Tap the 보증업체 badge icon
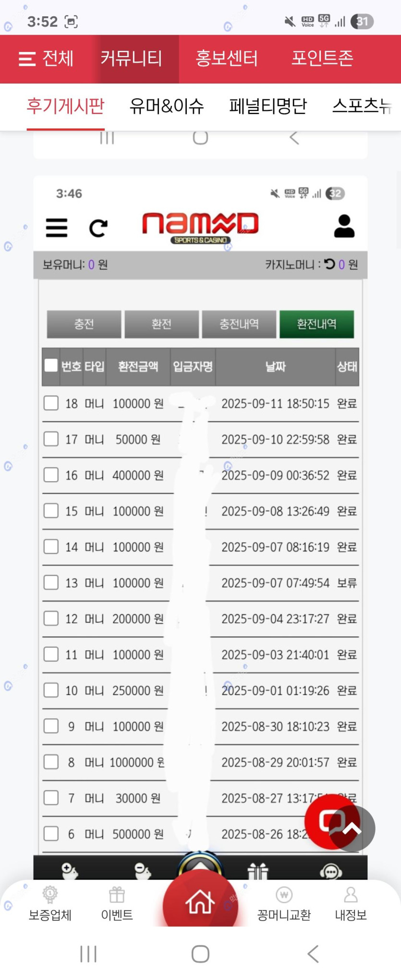 [50, 895]
